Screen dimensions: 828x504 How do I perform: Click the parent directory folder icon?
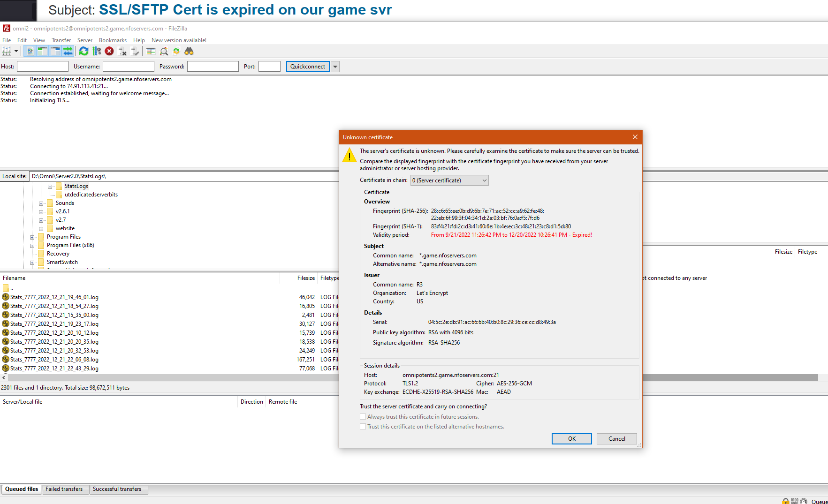click(x=6, y=288)
